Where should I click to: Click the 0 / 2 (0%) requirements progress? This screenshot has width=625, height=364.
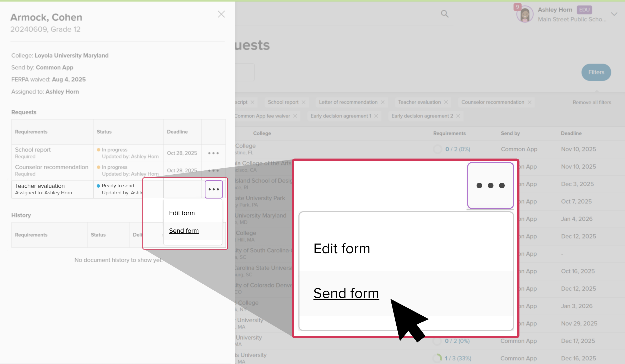457,149
